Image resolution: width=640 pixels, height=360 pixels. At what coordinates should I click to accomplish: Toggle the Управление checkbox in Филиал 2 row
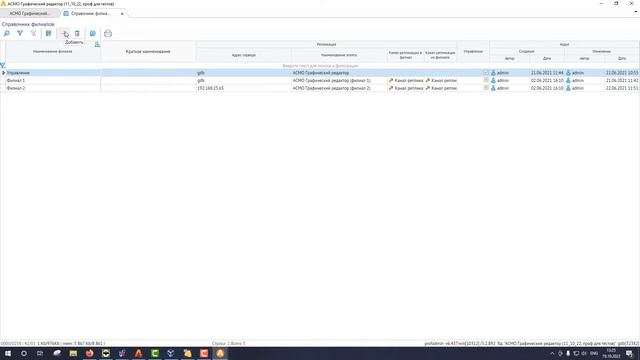[x=486, y=88]
